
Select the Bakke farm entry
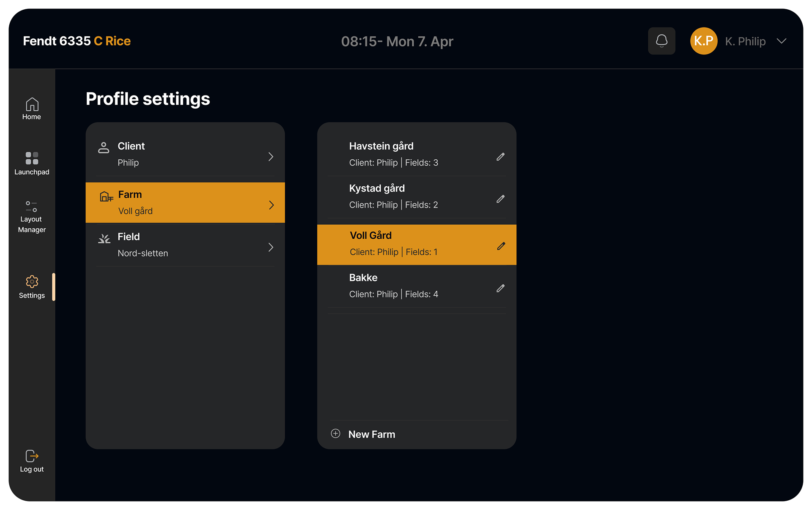417,286
